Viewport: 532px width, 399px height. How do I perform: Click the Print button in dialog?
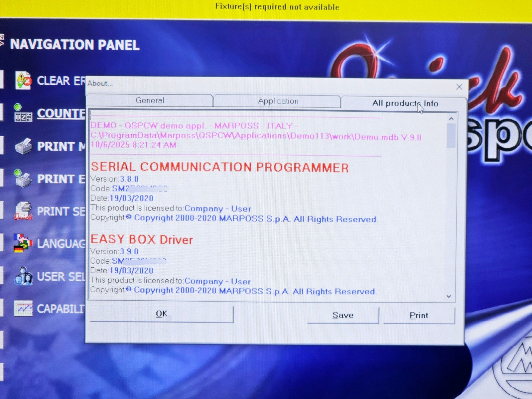(419, 316)
